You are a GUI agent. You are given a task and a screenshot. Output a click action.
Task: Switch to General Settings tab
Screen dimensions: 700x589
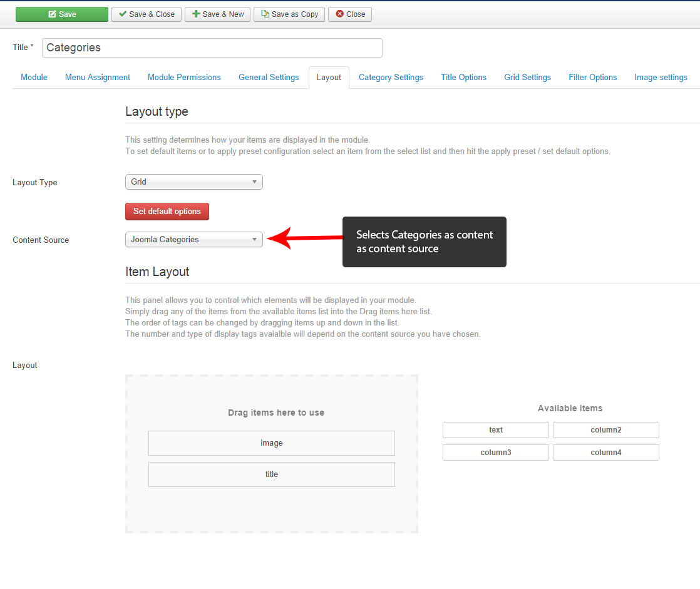[x=269, y=77]
